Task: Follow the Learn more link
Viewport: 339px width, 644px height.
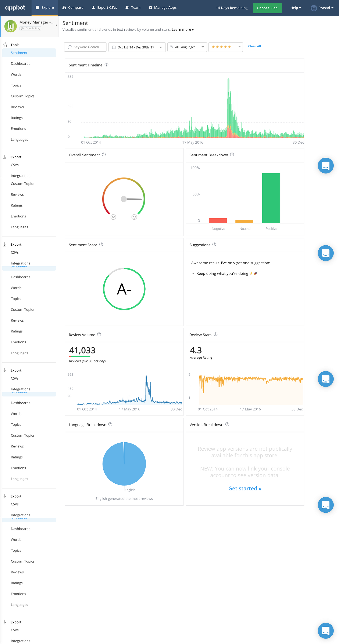Action: (x=183, y=29)
